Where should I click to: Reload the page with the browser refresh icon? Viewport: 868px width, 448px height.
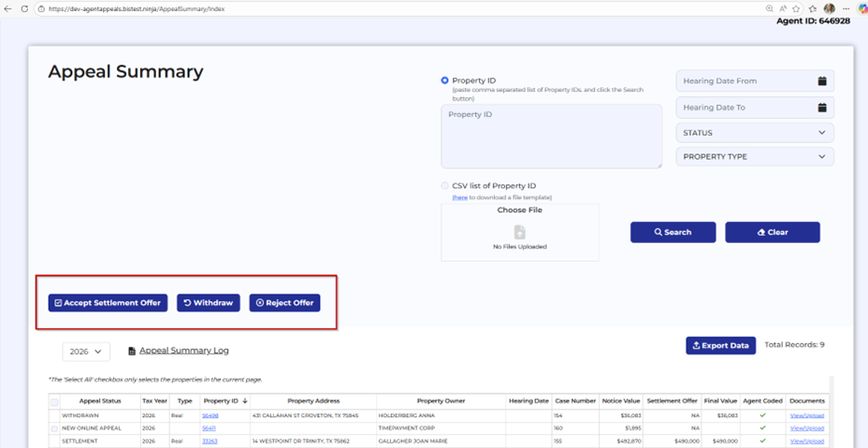(24, 8)
